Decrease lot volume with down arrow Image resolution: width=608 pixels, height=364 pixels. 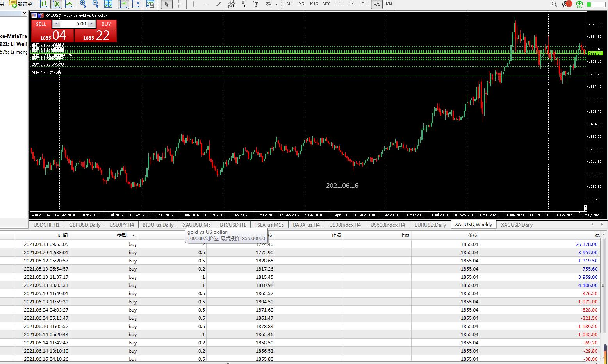(x=56, y=24)
